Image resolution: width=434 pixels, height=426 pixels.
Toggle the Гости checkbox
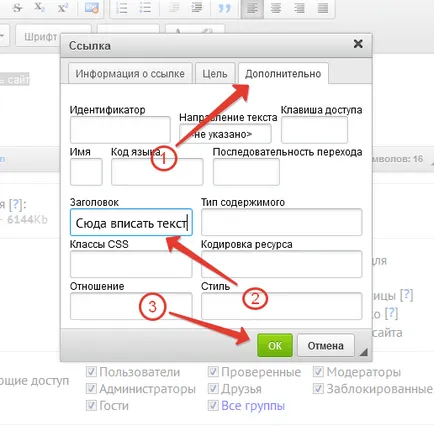click(x=91, y=405)
